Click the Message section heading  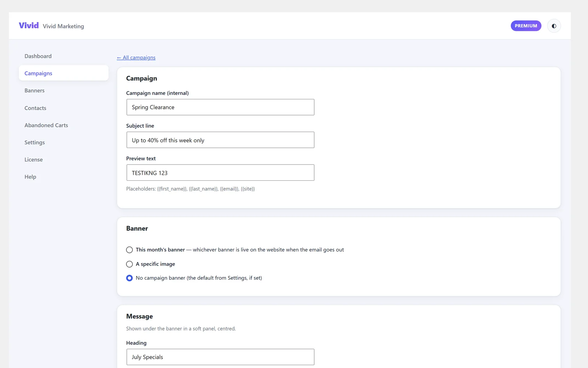pos(139,316)
